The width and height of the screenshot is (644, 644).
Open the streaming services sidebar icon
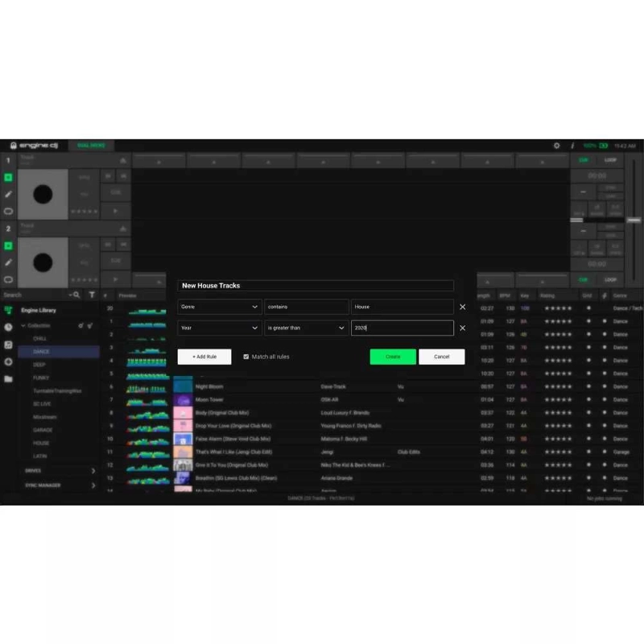click(10, 360)
